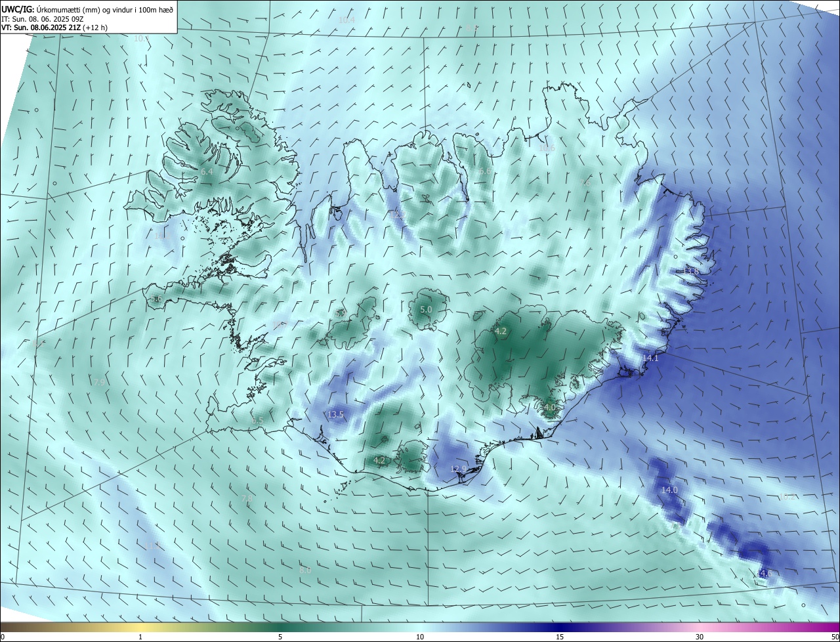840x642 pixels.
Task: Pick the yellow color on the legend bar
Action: 140,628
